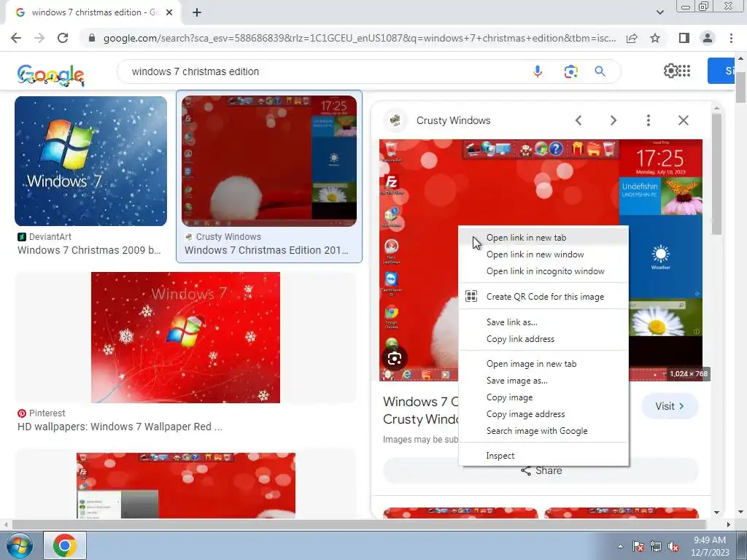Choose Open link in incognito window
Image resolution: width=747 pixels, height=560 pixels.
click(543, 271)
